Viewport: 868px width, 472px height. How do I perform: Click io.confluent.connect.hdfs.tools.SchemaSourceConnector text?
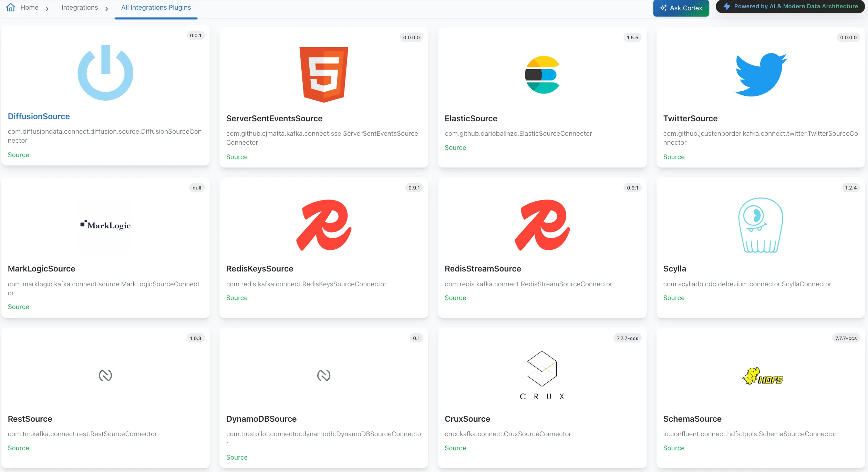(750, 434)
